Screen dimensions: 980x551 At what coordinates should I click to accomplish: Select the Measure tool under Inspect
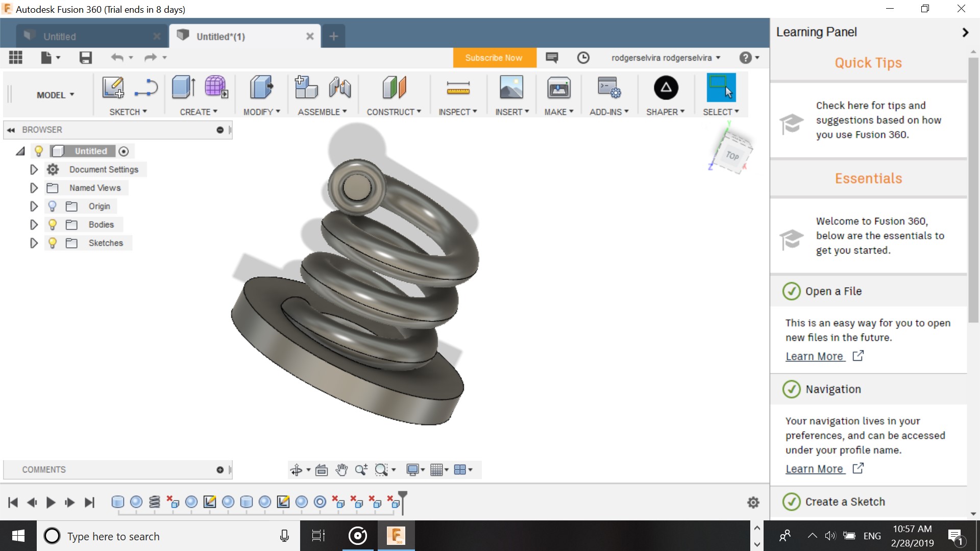click(x=458, y=88)
